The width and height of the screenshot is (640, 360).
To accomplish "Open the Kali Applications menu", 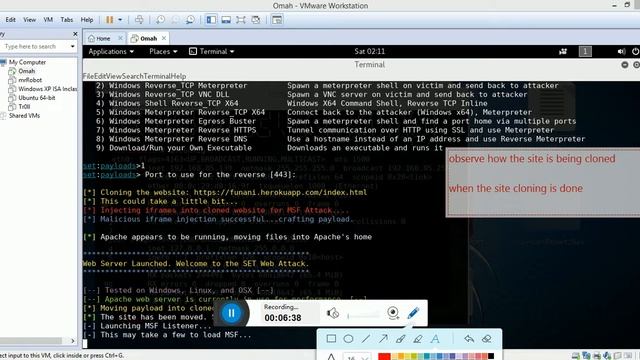I will pyautogui.click(x=111, y=51).
